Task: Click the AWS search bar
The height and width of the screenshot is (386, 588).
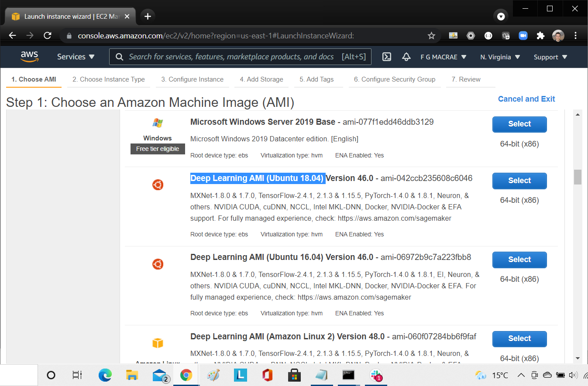Action: point(240,57)
